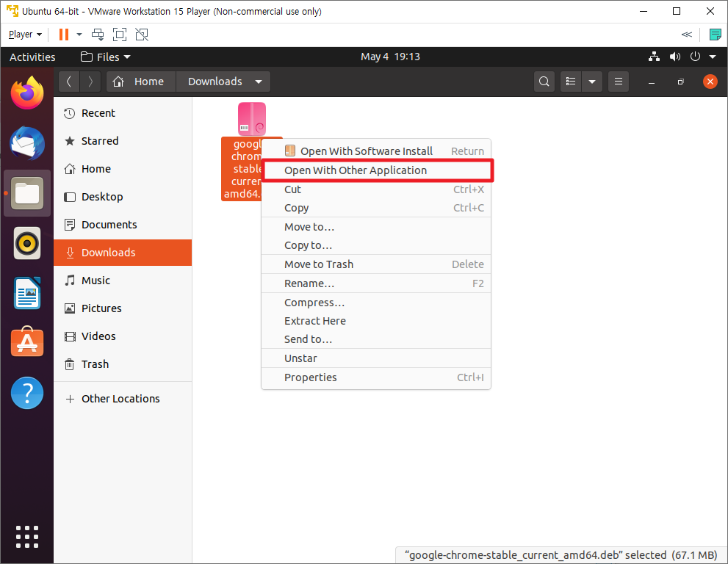The height and width of the screenshot is (564, 728).
Task: Open Properties from the context menu
Action: (x=376, y=377)
